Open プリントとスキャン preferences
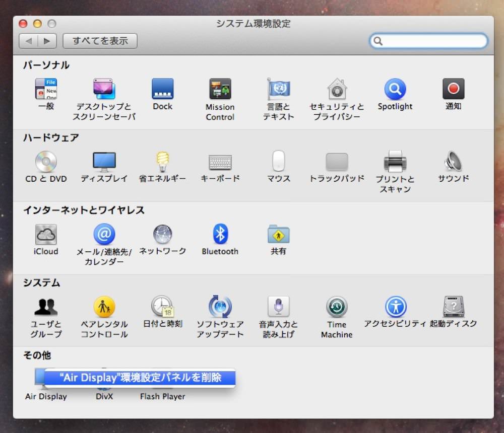Screen dimensions: 504x433 [x=395, y=161]
